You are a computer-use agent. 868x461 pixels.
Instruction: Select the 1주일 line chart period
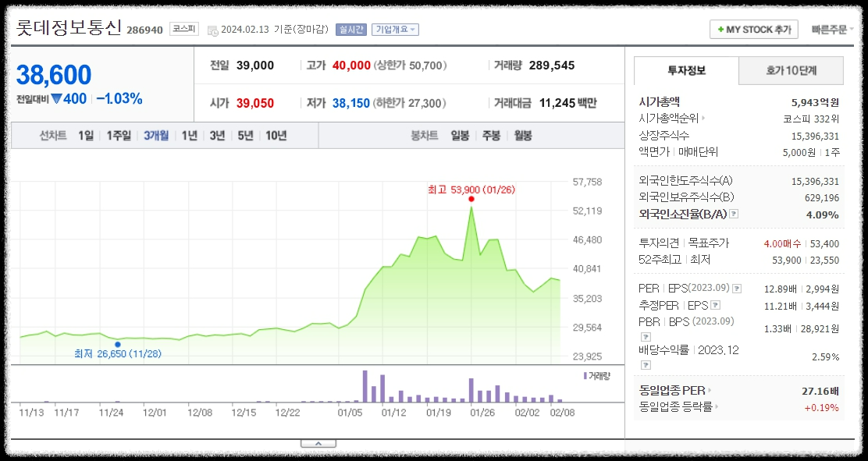pos(119,136)
